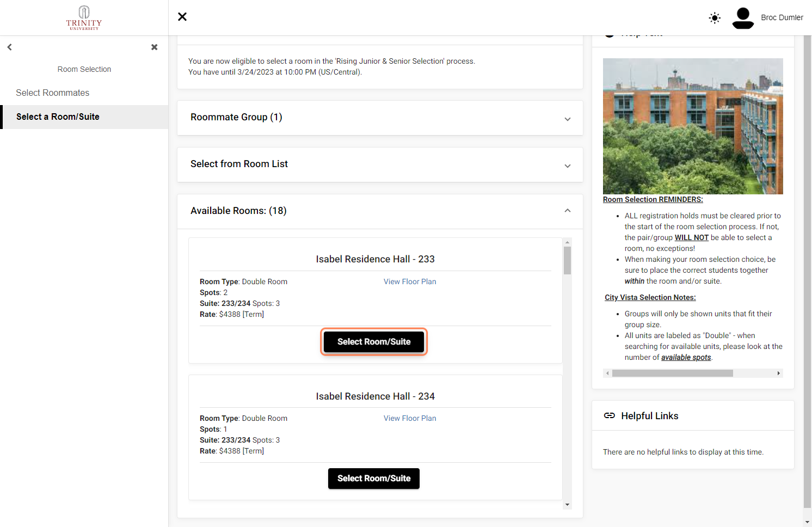812x527 pixels.
Task: Click the rooms list scroll up arrow
Action: (567, 242)
